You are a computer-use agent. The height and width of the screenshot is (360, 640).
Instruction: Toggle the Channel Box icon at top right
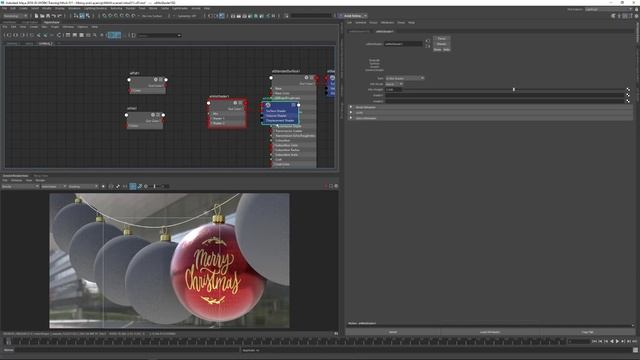pos(636,16)
